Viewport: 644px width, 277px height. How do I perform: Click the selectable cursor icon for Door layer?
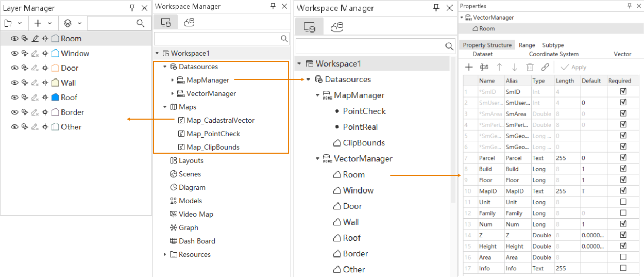pyautogui.click(x=24, y=68)
